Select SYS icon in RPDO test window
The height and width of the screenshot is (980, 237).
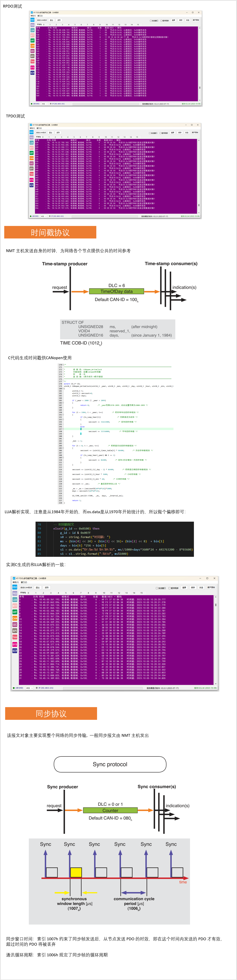[x=32, y=67]
